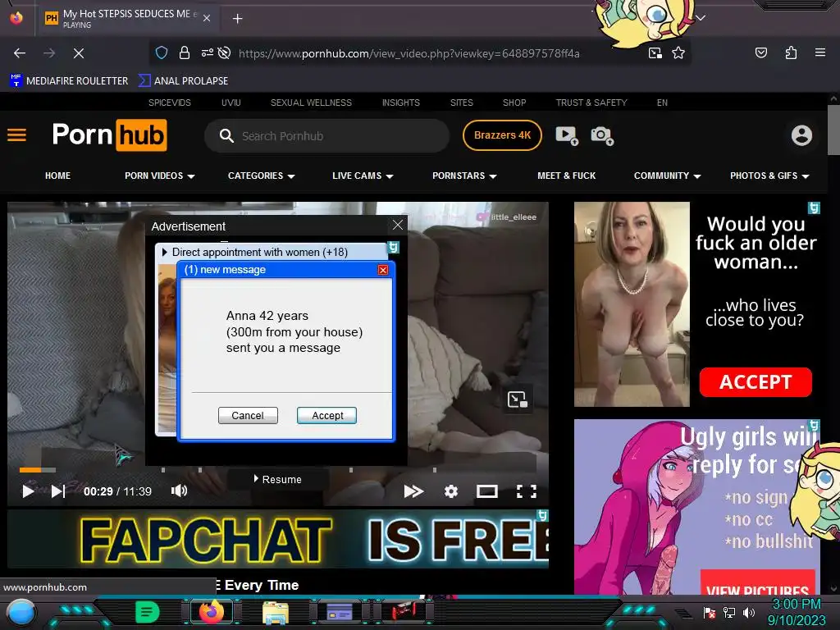This screenshot has height=630, width=840.
Task: Click the browser address bar URL
Action: pos(409,53)
